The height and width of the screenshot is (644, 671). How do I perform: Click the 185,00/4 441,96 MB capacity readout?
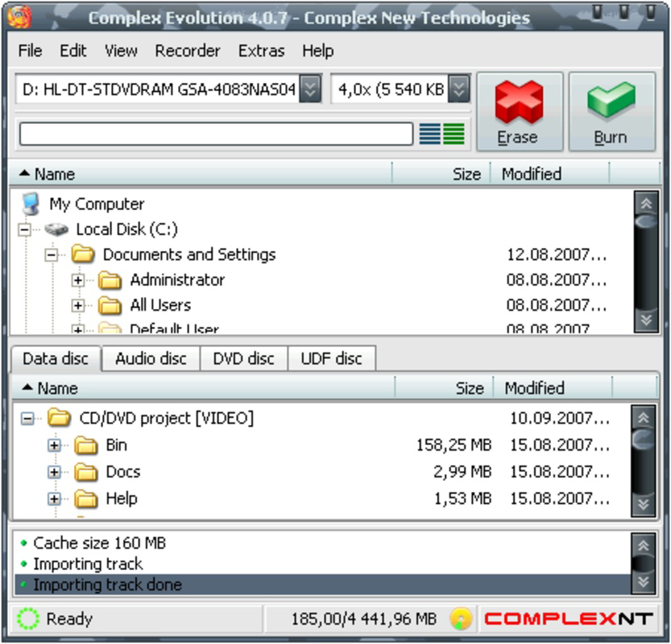(x=364, y=619)
